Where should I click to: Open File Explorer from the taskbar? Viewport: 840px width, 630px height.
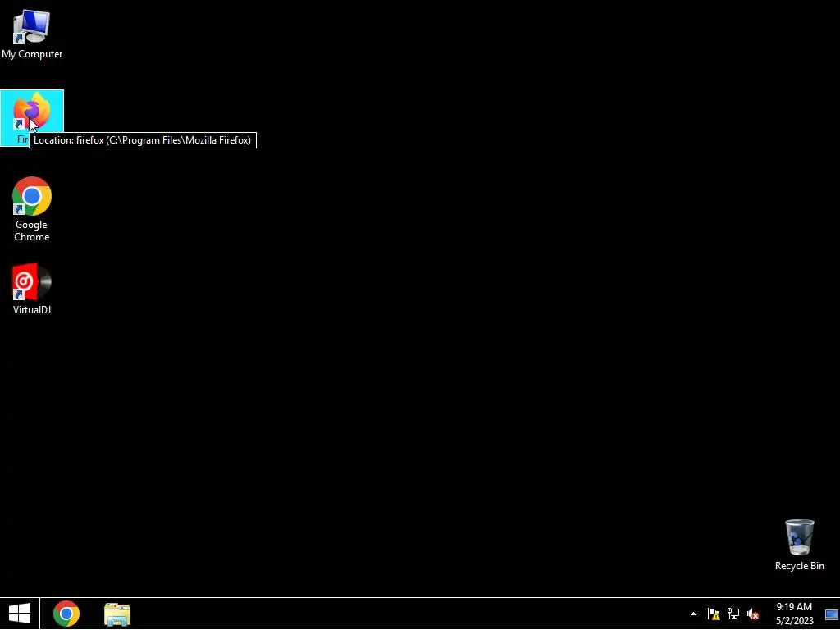click(x=117, y=614)
